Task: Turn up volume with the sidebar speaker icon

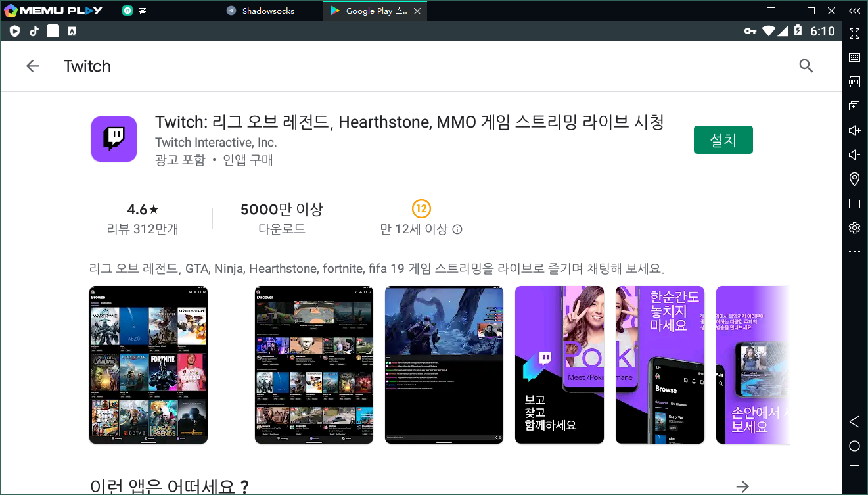Action: pyautogui.click(x=854, y=131)
